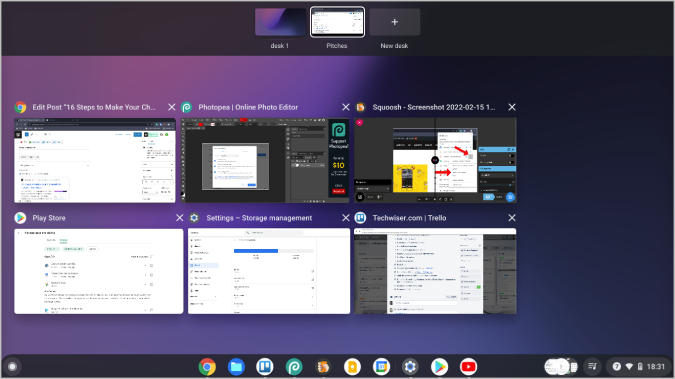This screenshot has height=379, width=675.
Task: Open Google Keep from the shelf
Action: pyautogui.click(x=352, y=367)
